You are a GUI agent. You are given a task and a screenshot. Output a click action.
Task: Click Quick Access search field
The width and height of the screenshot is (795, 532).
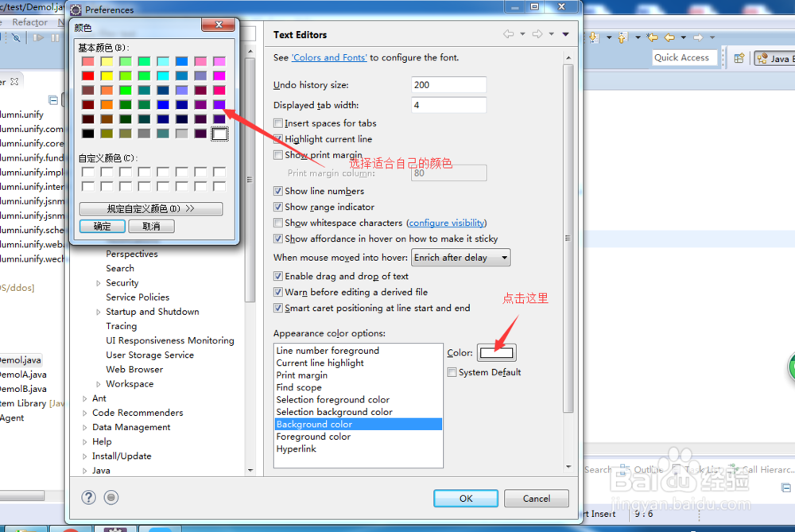click(685, 57)
